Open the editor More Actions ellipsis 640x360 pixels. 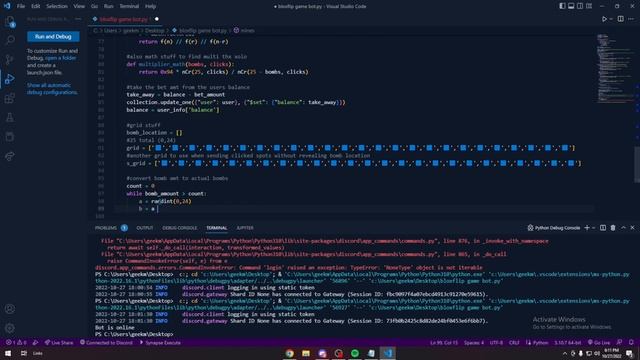(631, 19)
